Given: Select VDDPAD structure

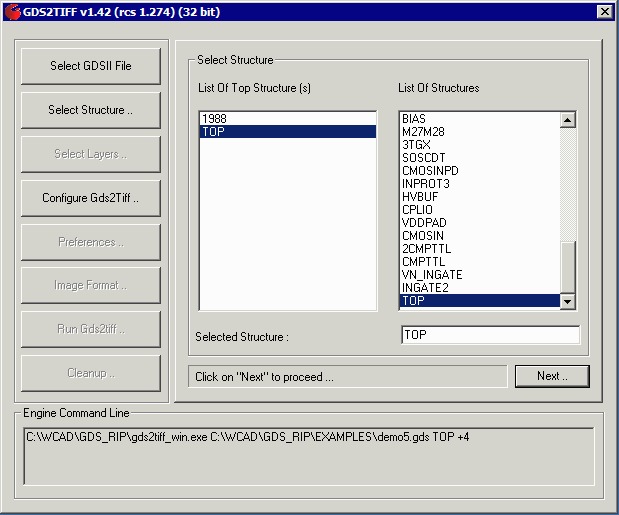Looking at the screenshot, I should 480,223.
